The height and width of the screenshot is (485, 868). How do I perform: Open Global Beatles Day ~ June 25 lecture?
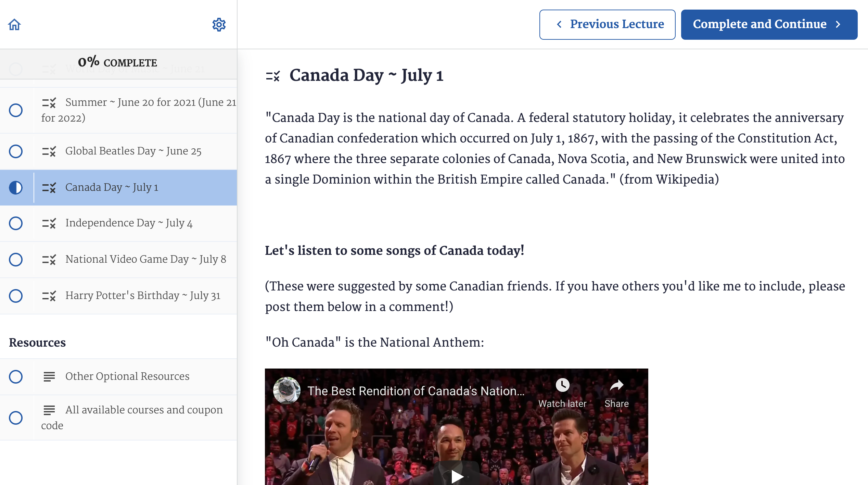pos(118,151)
